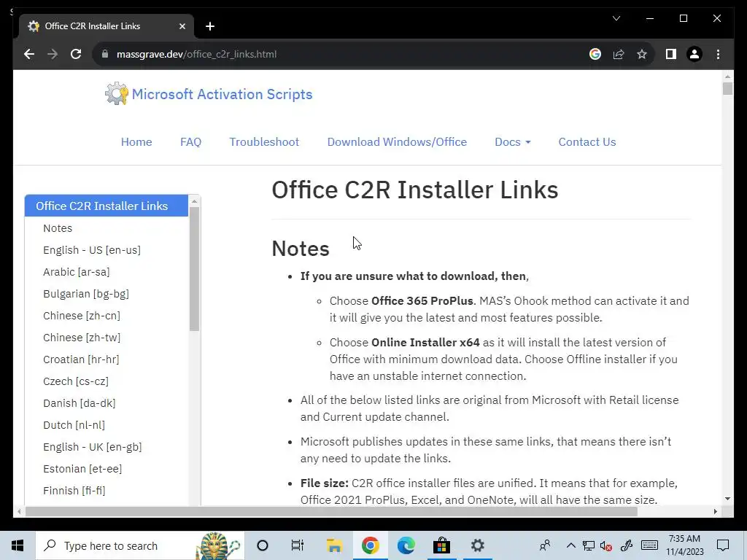This screenshot has height=560, width=747.
Task: Open Task View on the taskbar
Action: click(x=298, y=545)
